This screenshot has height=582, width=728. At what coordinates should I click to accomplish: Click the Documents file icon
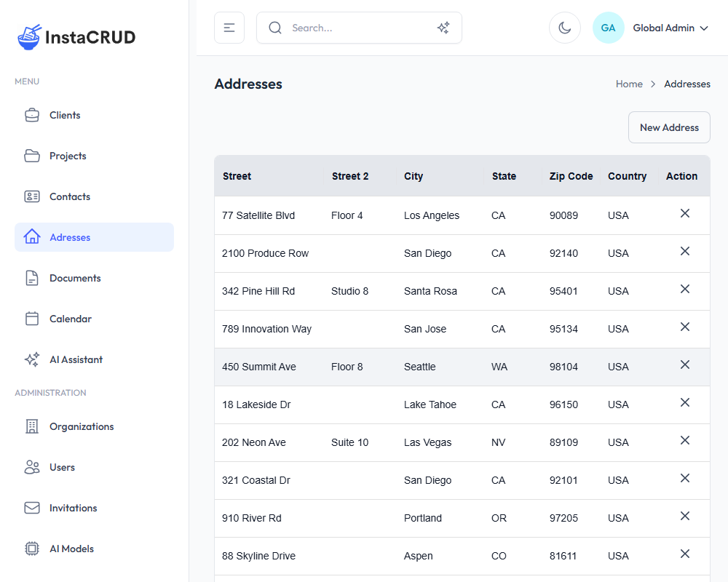click(x=32, y=278)
